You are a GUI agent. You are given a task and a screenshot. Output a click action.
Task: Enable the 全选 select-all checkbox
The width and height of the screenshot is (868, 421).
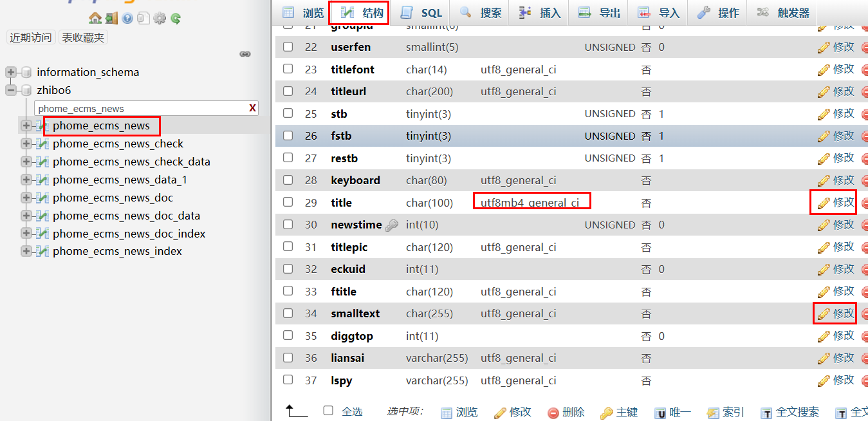(329, 411)
